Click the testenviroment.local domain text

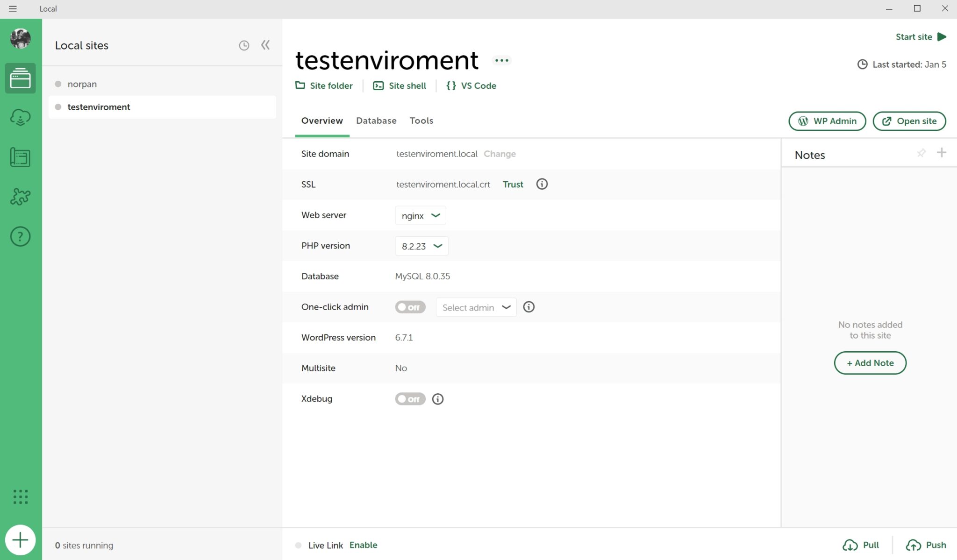point(437,154)
